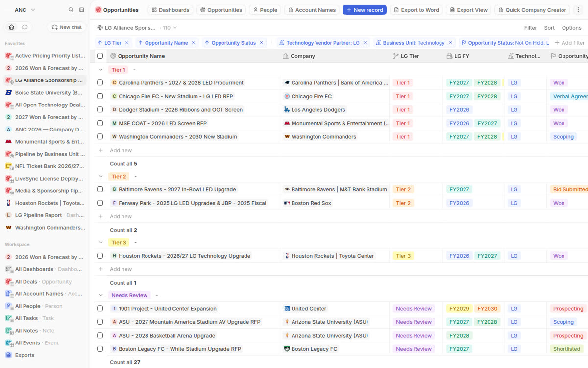Toggle the select-all checkbox in table header
Image resolution: width=588 pixels, height=368 pixels.
point(100,56)
